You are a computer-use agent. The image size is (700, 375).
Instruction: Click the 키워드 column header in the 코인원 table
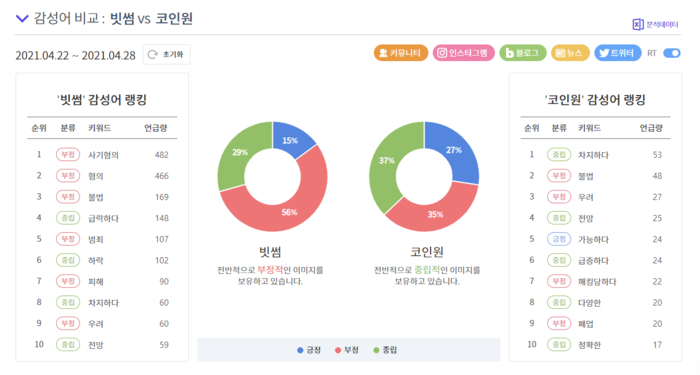pyautogui.click(x=589, y=128)
